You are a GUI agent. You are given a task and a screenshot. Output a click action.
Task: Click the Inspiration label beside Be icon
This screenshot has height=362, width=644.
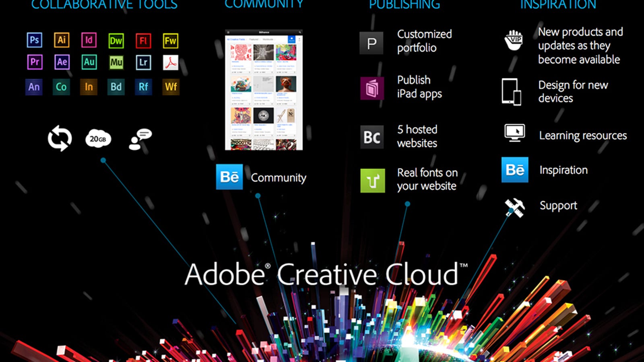pos(563,170)
